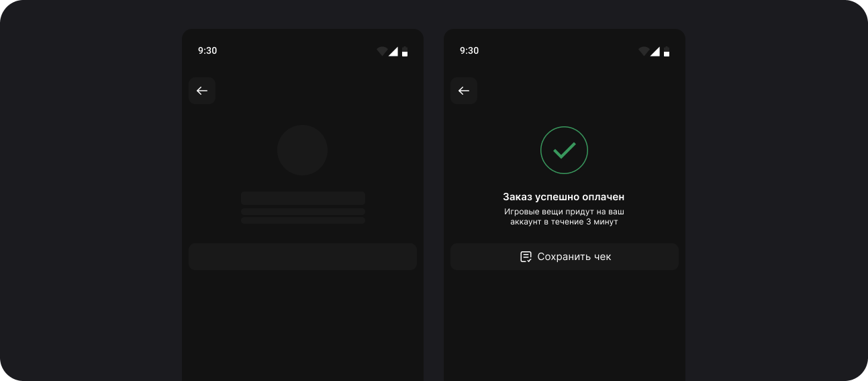This screenshot has height=381, width=868.
Task: Click the 9:30 clock on the left phone
Action: (207, 50)
